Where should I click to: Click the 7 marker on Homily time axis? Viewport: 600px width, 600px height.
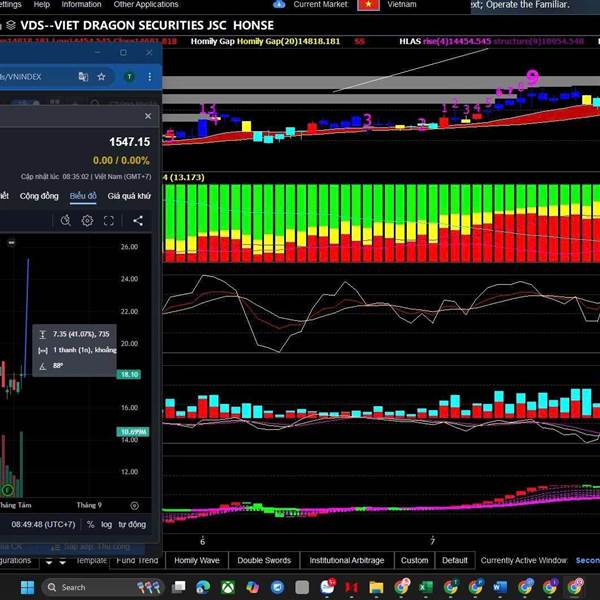pos(432,541)
